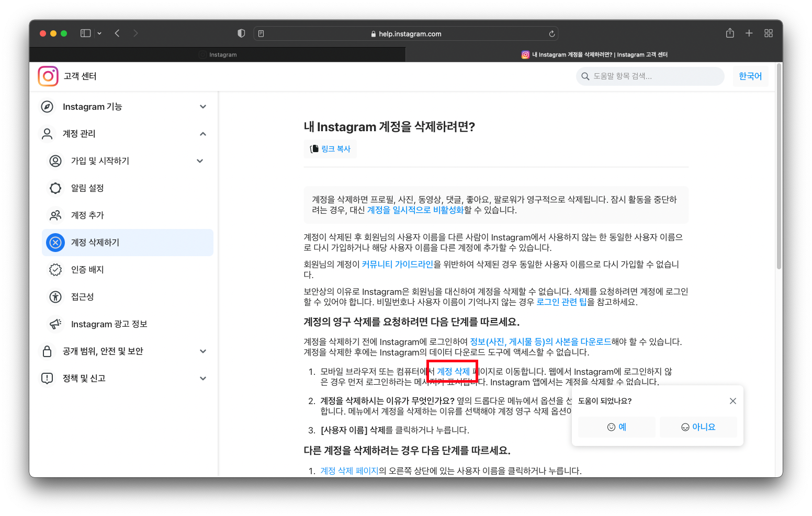Open 계정 삭제 페이지 link at bottom
812x516 pixels.
pos(349,471)
